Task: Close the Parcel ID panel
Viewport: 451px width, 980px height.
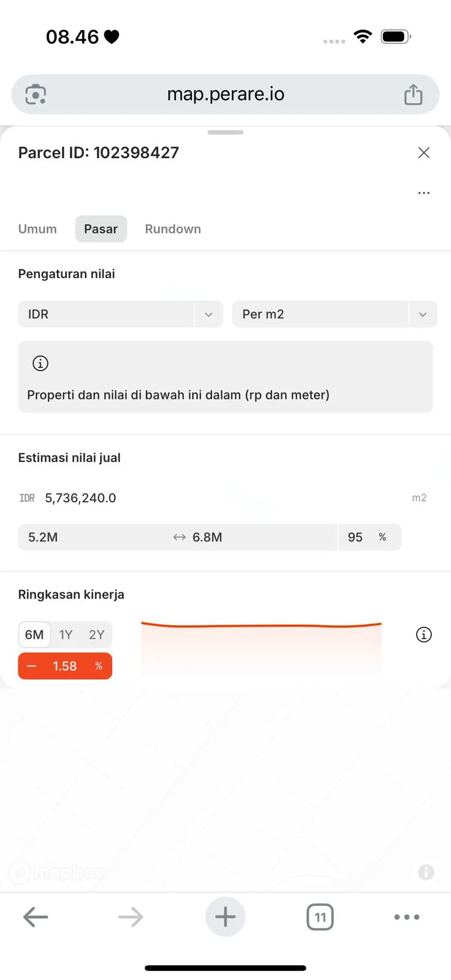Action: (x=423, y=153)
